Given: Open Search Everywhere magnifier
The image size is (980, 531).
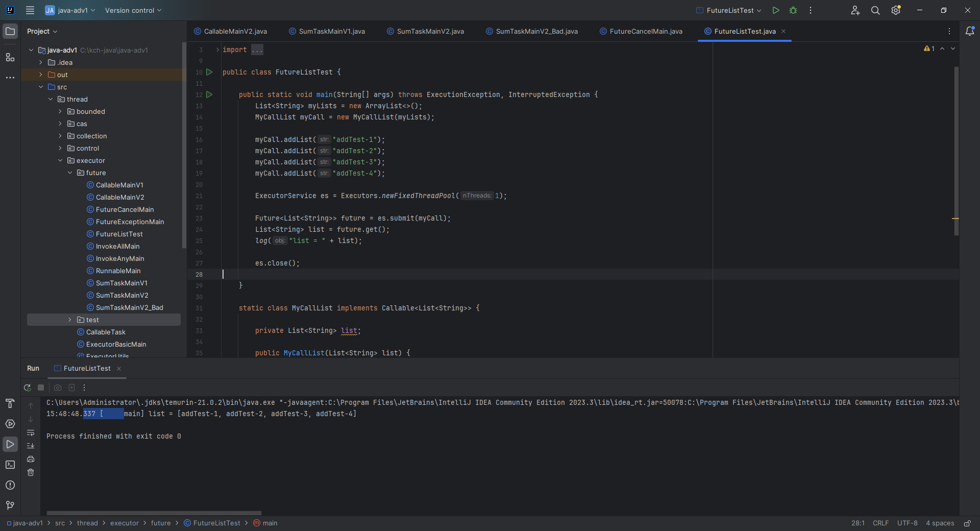Looking at the screenshot, I should tap(875, 10).
